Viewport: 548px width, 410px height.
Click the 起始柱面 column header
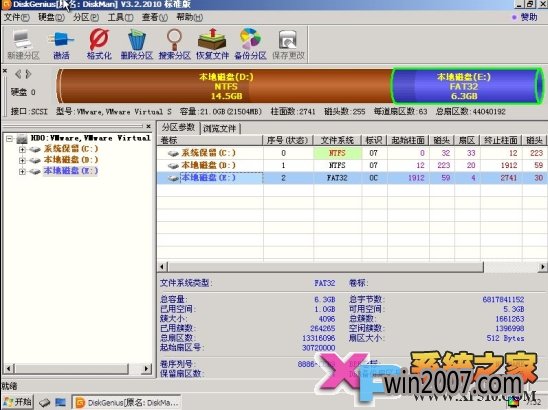click(x=408, y=141)
